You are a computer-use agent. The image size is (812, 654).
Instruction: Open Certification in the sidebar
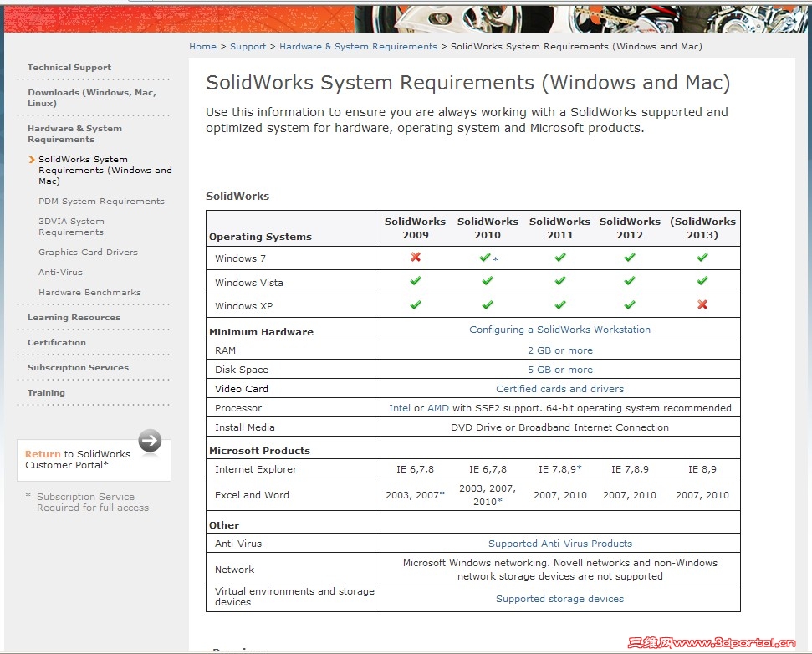coord(57,342)
